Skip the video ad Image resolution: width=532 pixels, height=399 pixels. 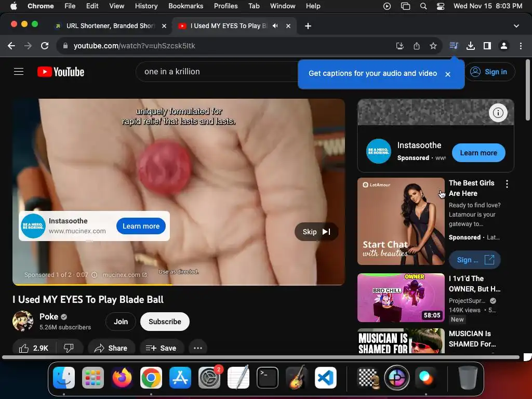[316, 232]
